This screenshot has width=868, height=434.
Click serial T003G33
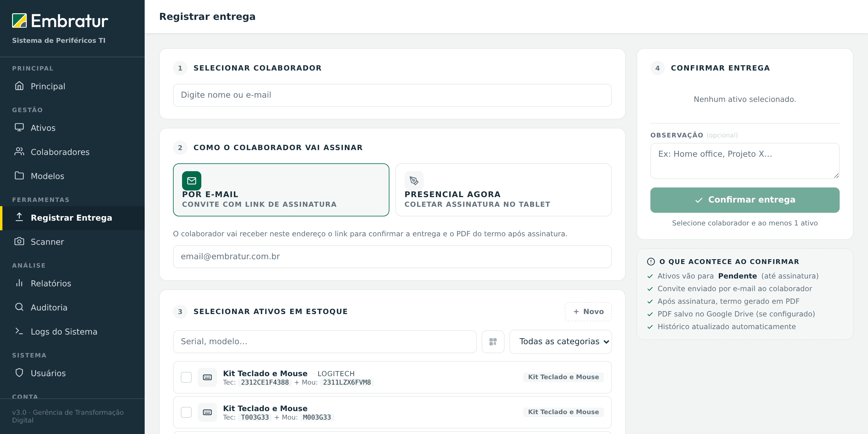pyautogui.click(x=255, y=417)
